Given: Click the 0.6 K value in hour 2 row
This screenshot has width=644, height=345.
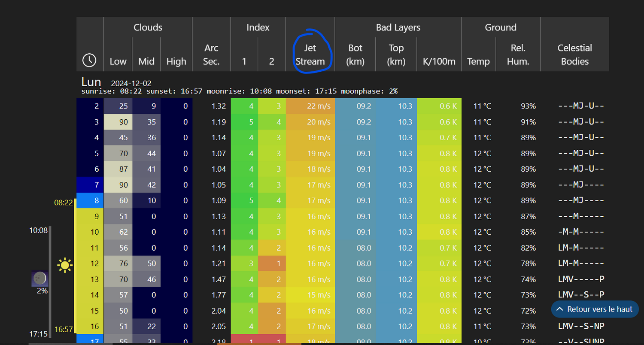Looking at the screenshot, I should tap(439, 106).
